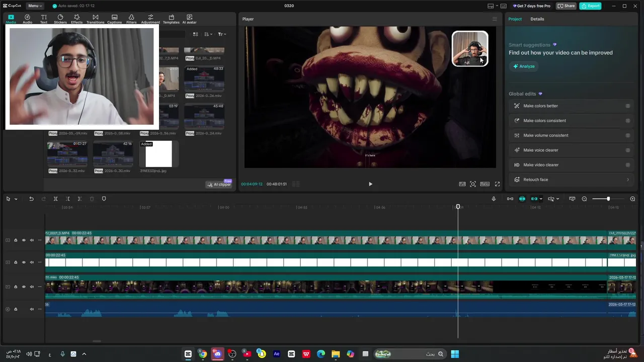This screenshot has height=362, width=644.
Task: Switch to the Details tab
Action: click(537, 19)
